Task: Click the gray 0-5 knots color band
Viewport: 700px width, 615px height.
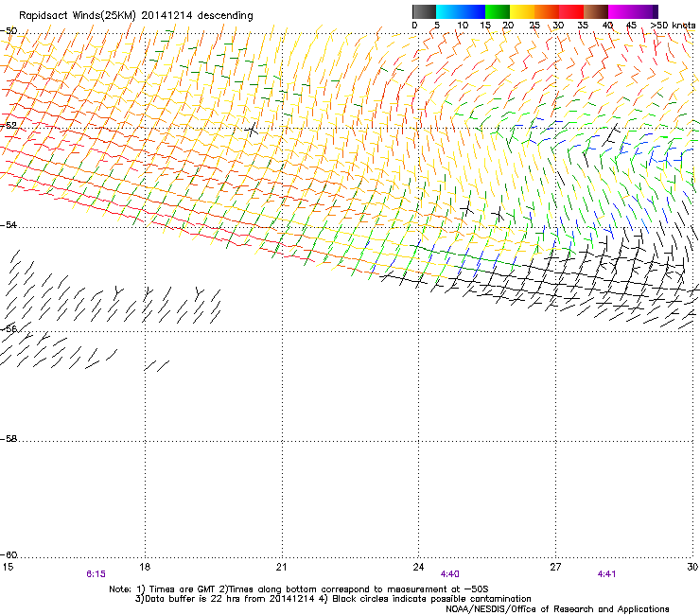Action: click(x=424, y=11)
